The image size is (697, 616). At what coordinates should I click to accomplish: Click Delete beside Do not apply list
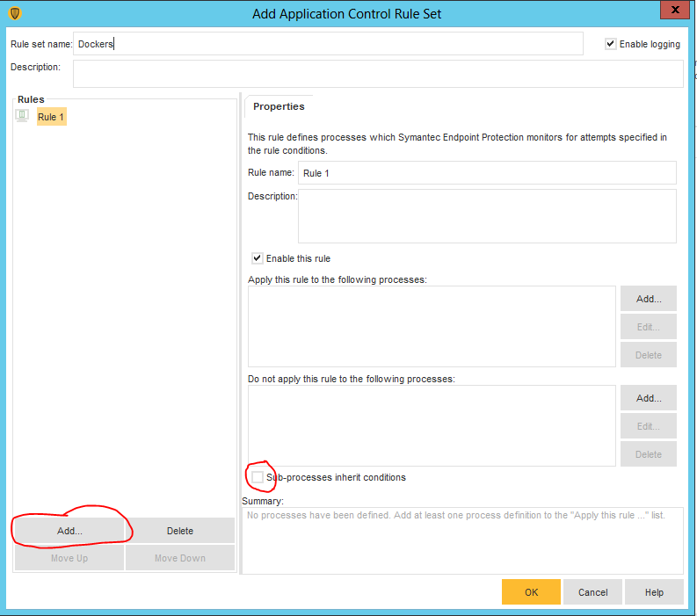tap(649, 454)
